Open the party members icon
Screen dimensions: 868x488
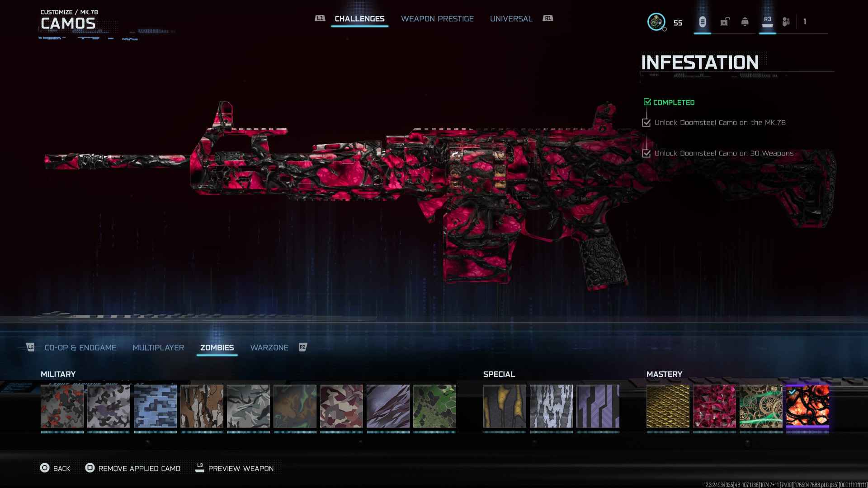786,22
